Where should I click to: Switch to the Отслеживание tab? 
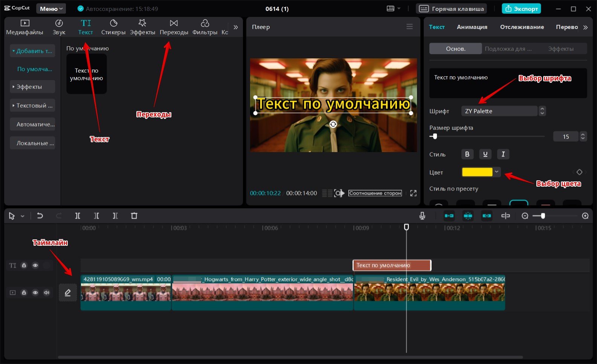(x=522, y=27)
